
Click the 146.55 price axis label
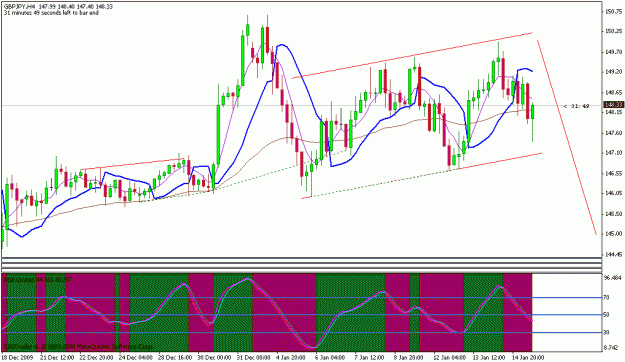[613, 173]
